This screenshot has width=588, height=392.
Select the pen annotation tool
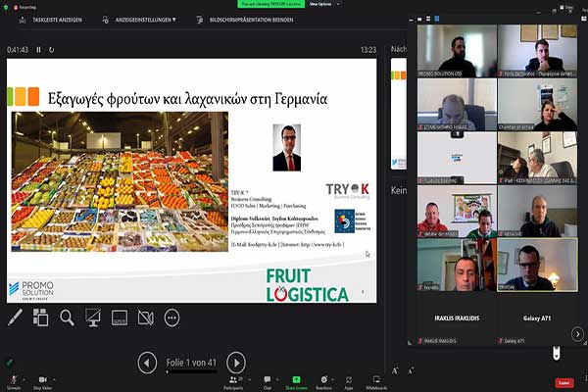15,318
